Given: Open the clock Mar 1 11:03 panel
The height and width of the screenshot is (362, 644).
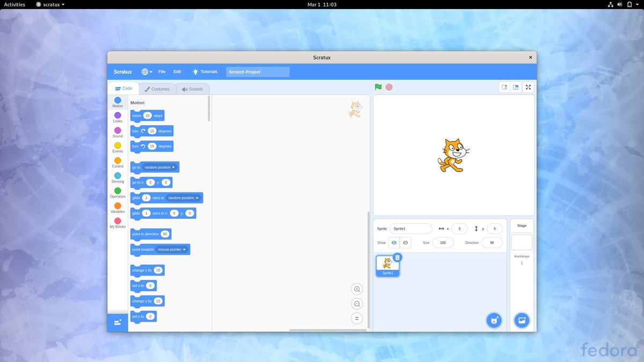Looking at the screenshot, I should 321,4.
